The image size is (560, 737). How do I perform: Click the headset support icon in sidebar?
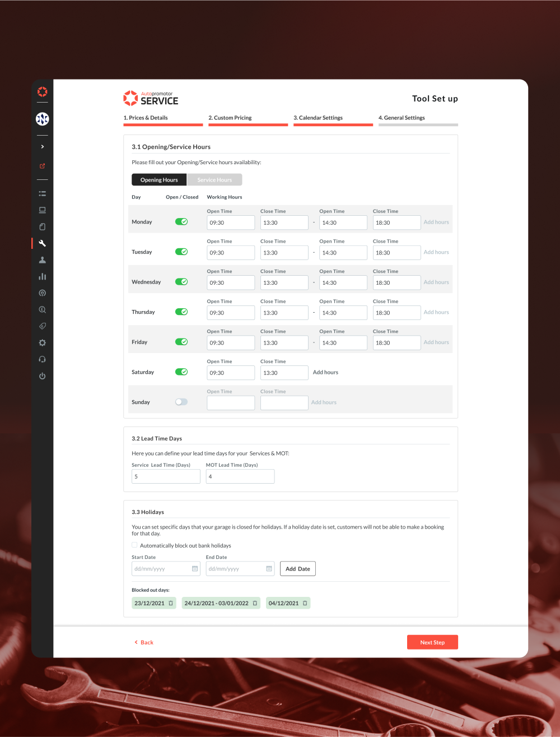[x=42, y=359]
